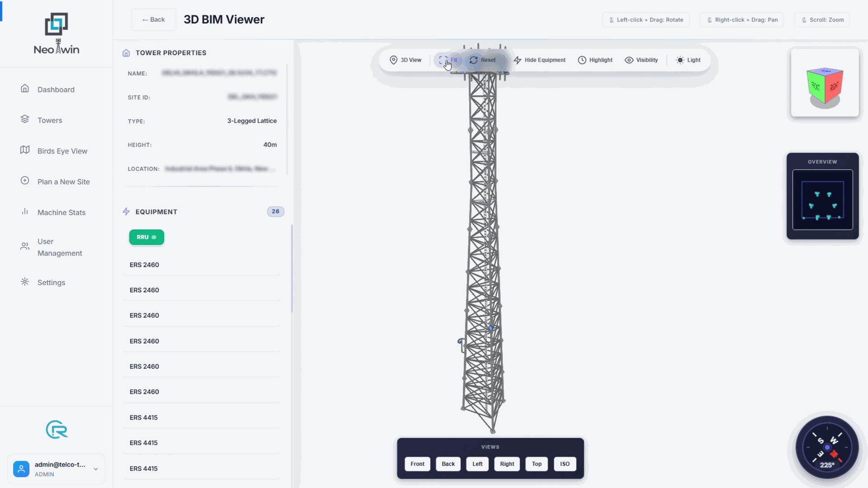The width and height of the screenshot is (868, 488).
Task: Switch to the ISO view
Action: click(565, 464)
